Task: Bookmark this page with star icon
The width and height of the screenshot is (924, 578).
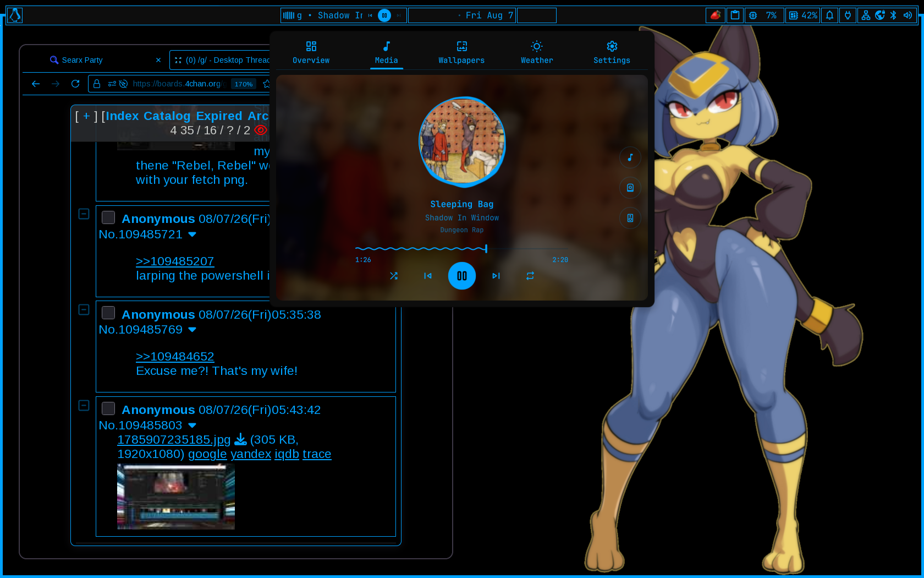Action: [266, 84]
